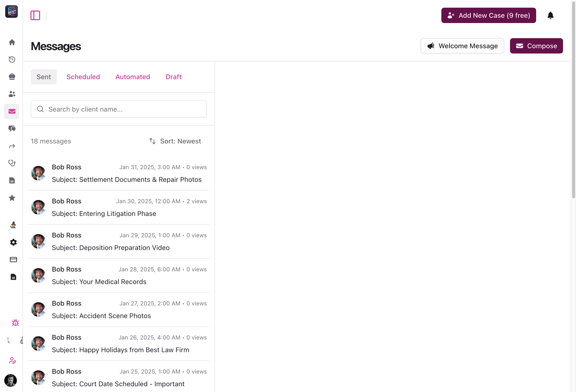The image size is (576, 392).
Task: Open settings via the gear icon
Action: [x=13, y=242]
